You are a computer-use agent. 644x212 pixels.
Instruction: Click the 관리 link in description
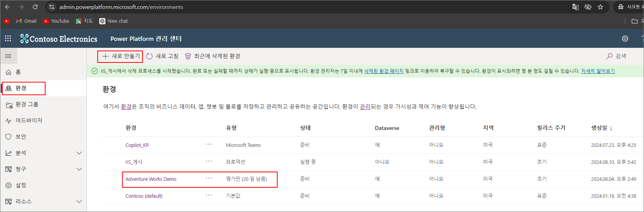(x=365, y=107)
